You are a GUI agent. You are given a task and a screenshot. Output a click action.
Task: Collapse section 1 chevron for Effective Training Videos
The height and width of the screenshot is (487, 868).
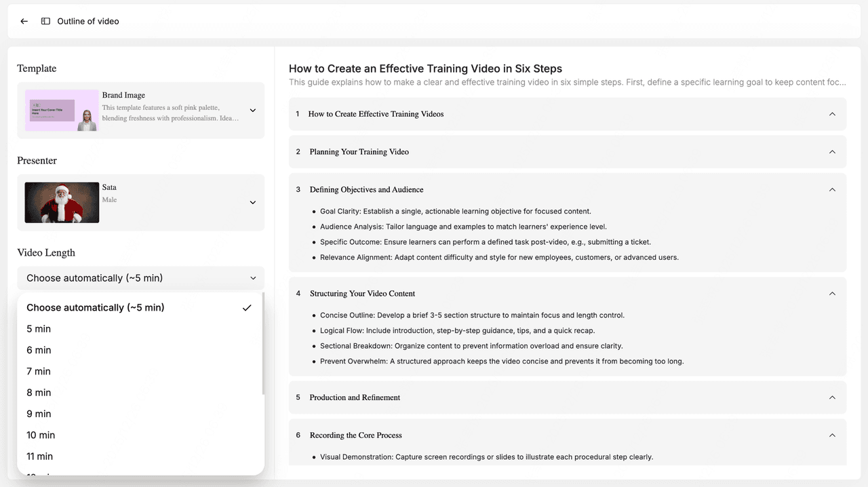coord(832,114)
